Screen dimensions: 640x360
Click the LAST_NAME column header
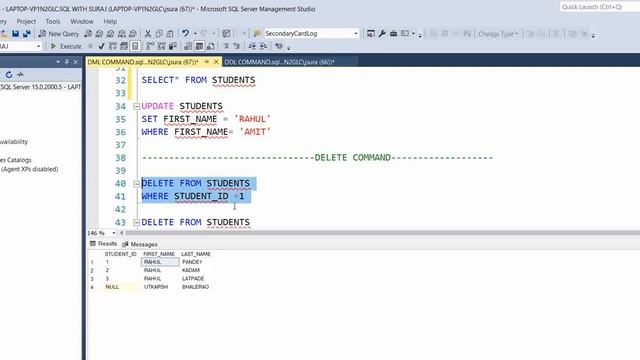[196, 254]
